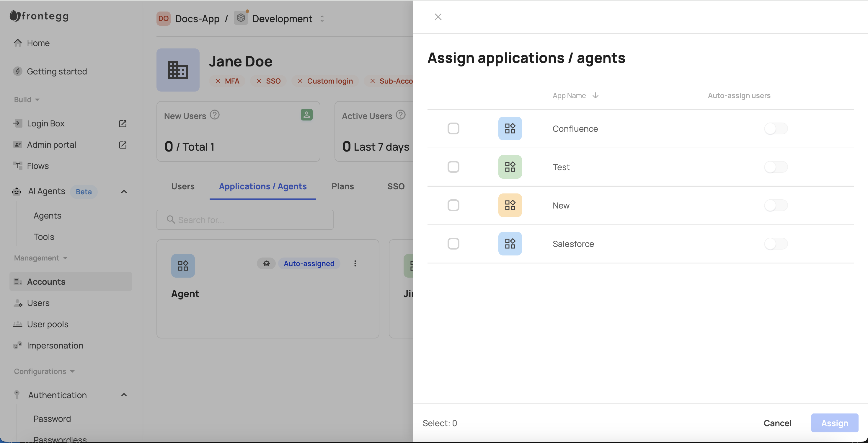Click the Cancel button

pyautogui.click(x=777, y=423)
